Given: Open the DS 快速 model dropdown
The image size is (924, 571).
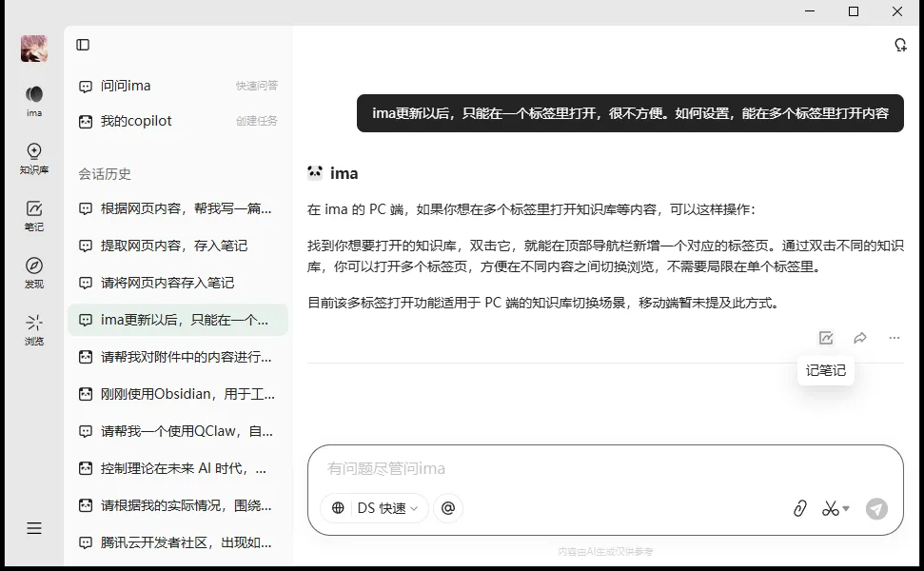Looking at the screenshot, I should [x=387, y=508].
